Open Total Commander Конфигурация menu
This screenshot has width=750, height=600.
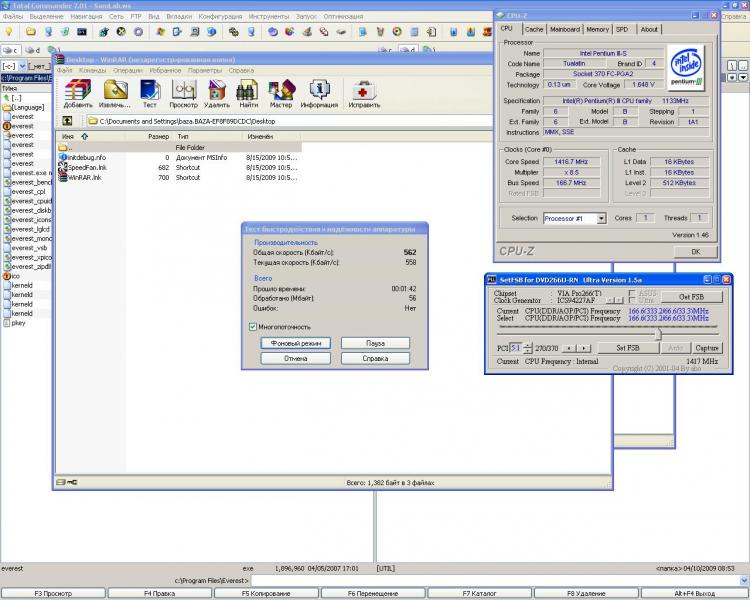coord(221,16)
